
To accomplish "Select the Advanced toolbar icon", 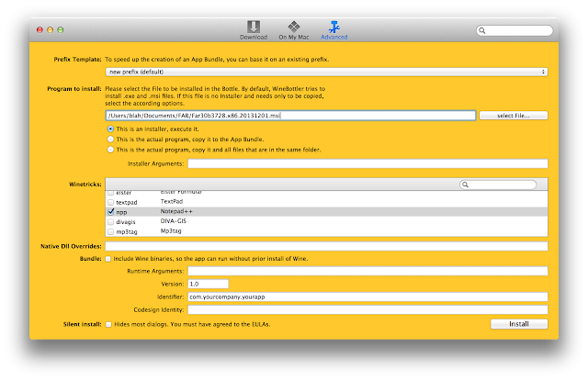I will point(334,30).
